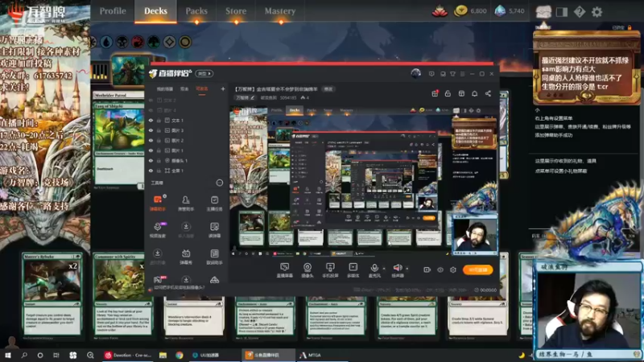Filter decks by black mana symbol
Image resolution: width=644 pixels, height=362 pixels.
122,42
